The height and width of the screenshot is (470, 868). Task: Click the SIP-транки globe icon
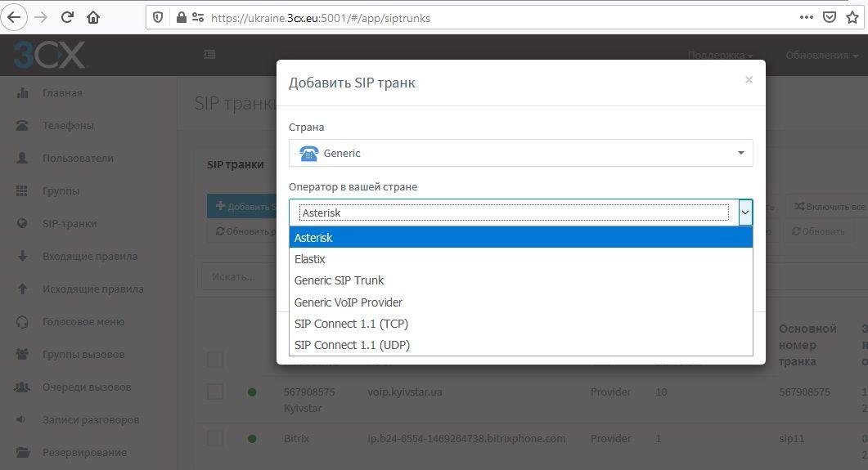tap(22, 223)
